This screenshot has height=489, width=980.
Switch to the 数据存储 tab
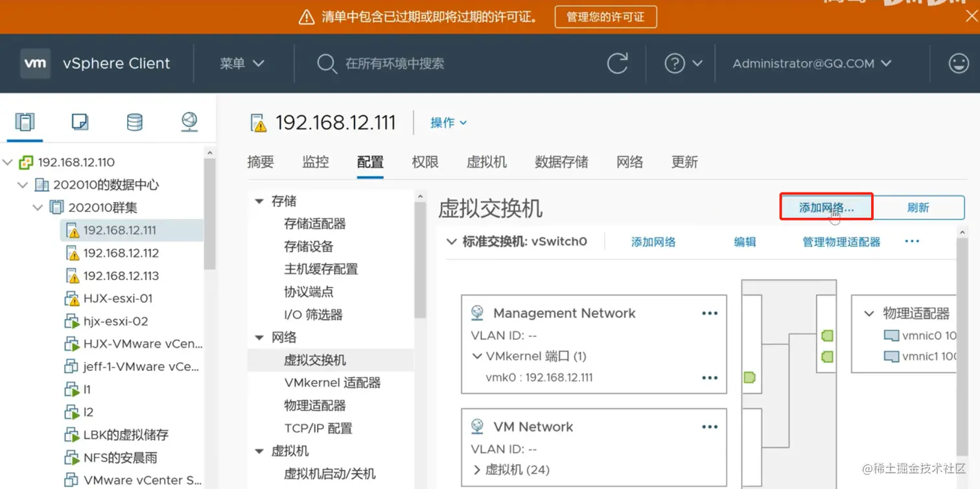point(561,162)
